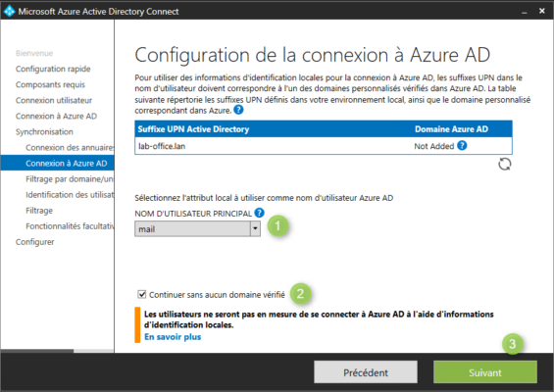Click the refresh icon below the UPN table

pyautogui.click(x=505, y=165)
